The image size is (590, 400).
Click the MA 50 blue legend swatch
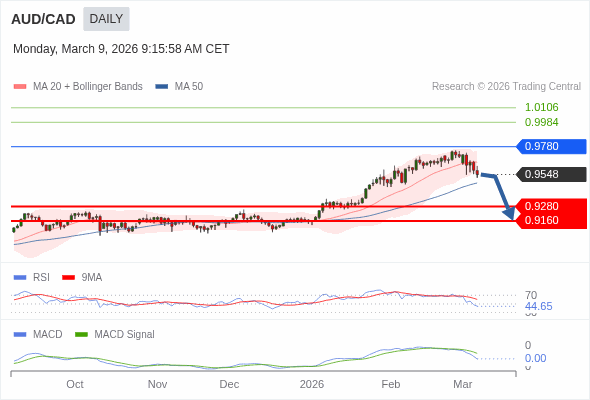pyautogui.click(x=161, y=87)
